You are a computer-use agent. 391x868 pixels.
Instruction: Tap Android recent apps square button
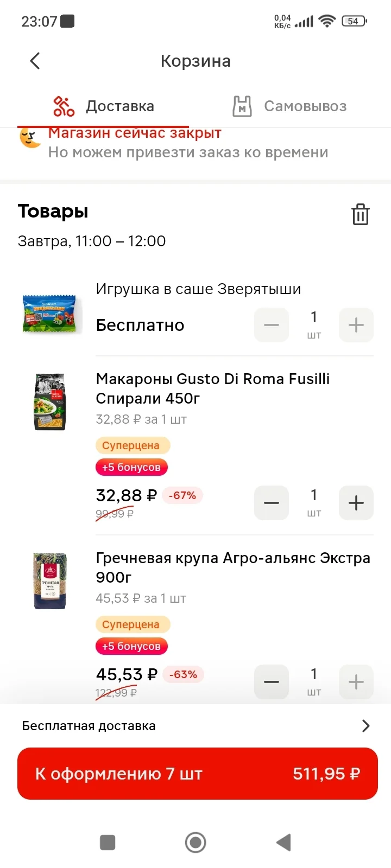pos(108,843)
